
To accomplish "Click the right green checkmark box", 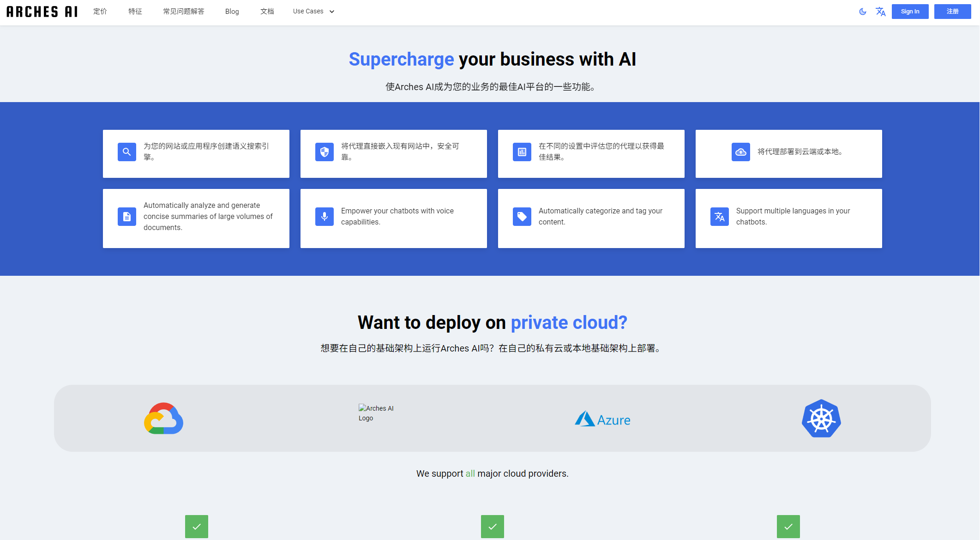I will point(788,527).
